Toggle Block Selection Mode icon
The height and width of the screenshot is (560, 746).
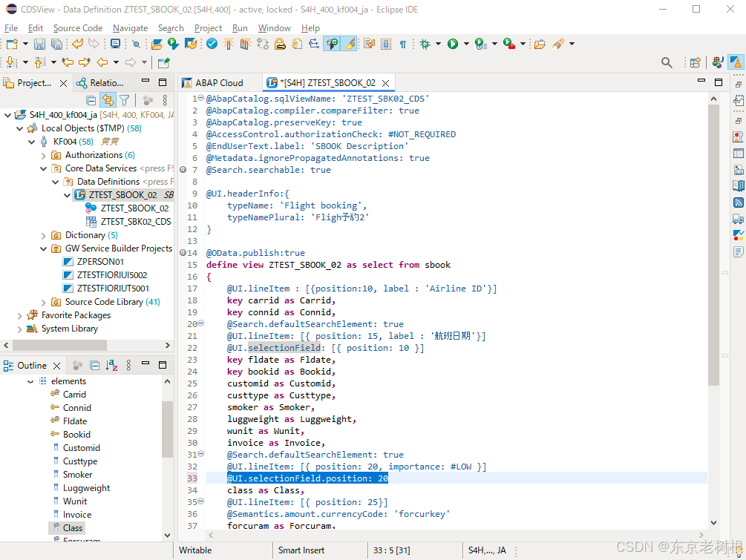[386, 45]
